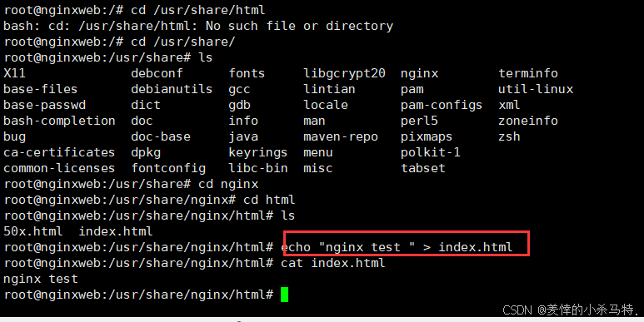Screen dimensions: 644x322
Task: Select maven-repo in the listing
Action: [341, 136]
